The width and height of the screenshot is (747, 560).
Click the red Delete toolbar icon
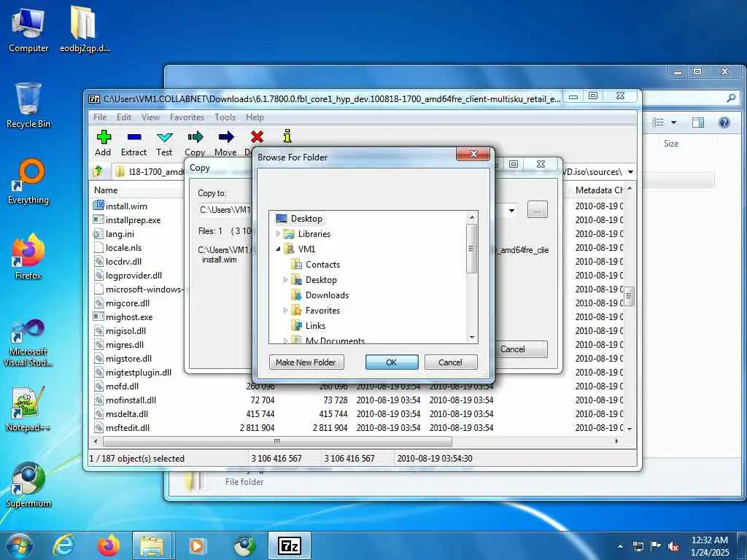point(257,137)
